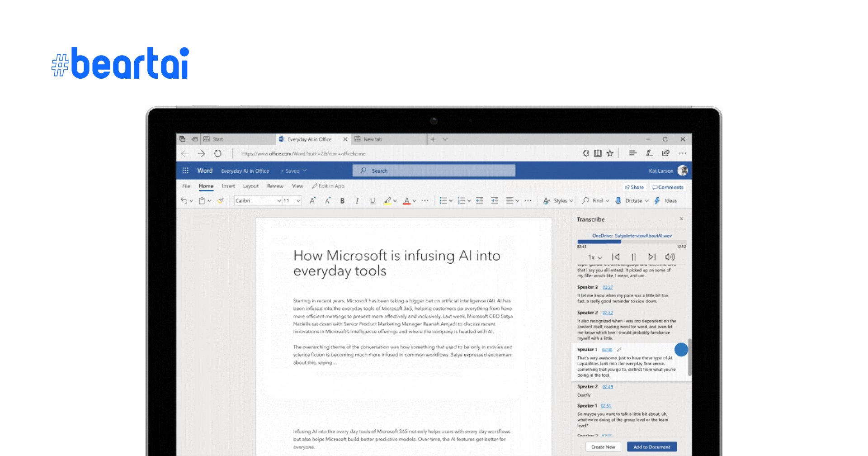Click the shrink font size icon

(x=328, y=201)
